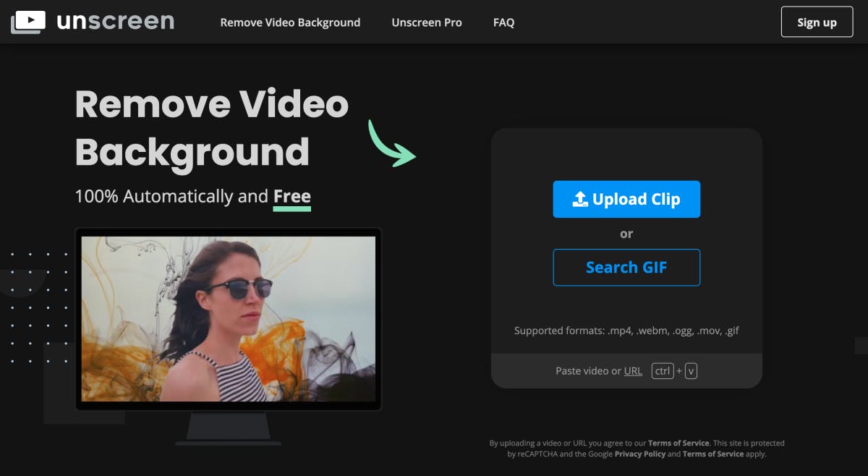Open the FAQ page
Image resolution: width=868 pixels, height=476 pixels.
tap(503, 22)
